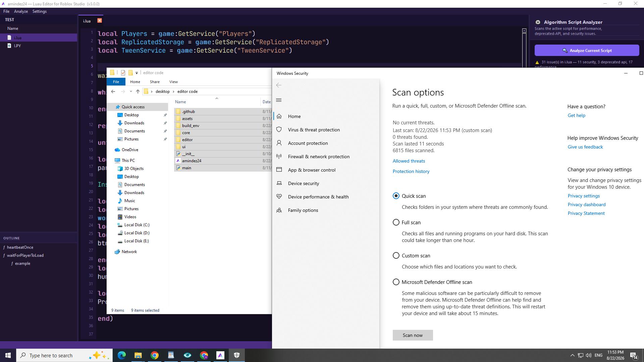The width and height of the screenshot is (644, 362).
Task: Open the Privacy Statement link
Action: point(586,214)
